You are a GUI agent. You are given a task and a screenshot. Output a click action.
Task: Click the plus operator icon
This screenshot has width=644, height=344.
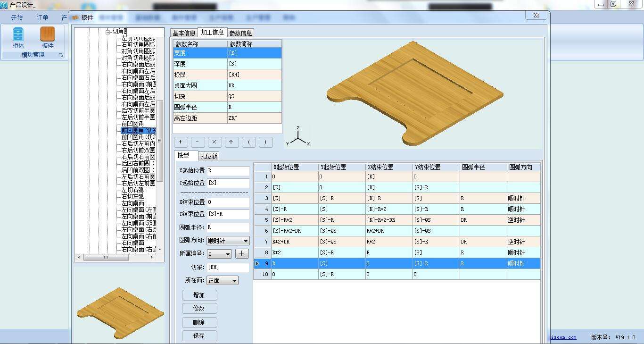point(181,142)
